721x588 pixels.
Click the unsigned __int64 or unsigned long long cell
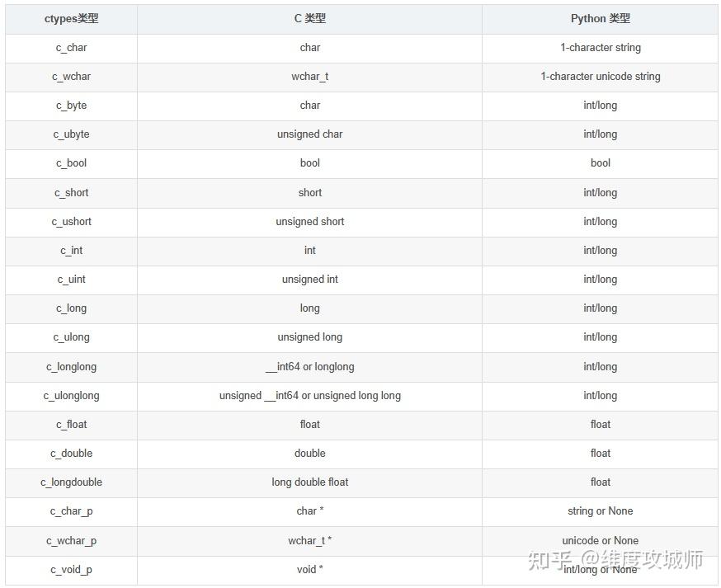point(309,395)
